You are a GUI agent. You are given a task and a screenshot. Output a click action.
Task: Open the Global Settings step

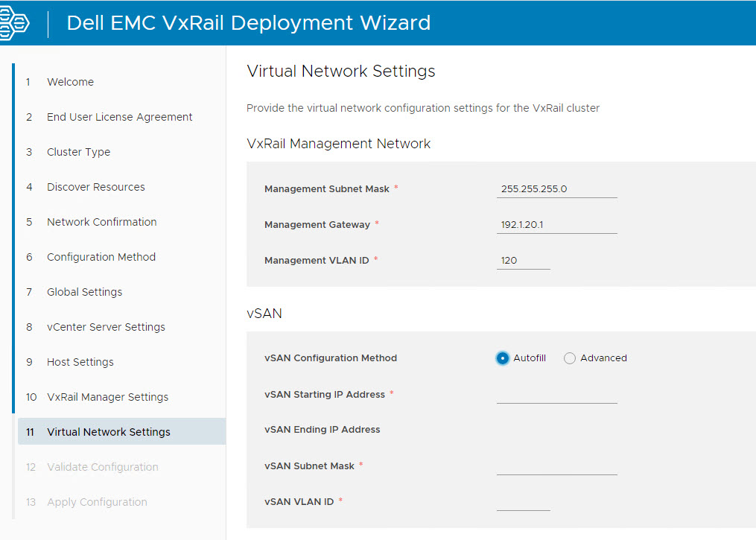click(x=84, y=292)
